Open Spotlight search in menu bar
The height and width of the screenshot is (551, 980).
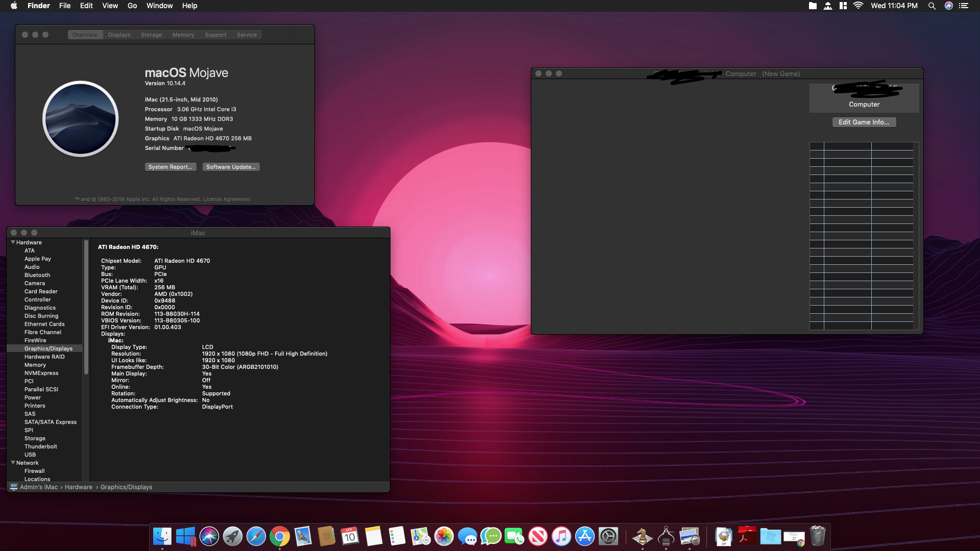tap(932, 6)
